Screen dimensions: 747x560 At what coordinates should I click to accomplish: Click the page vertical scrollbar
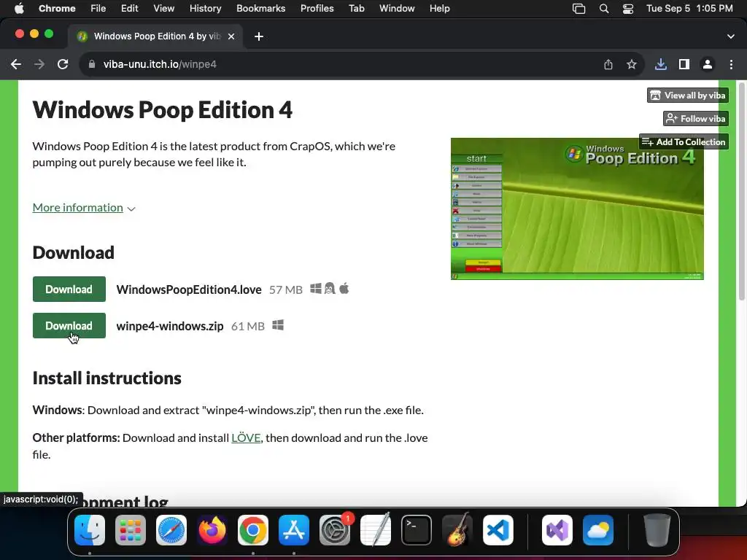(741, 192)
